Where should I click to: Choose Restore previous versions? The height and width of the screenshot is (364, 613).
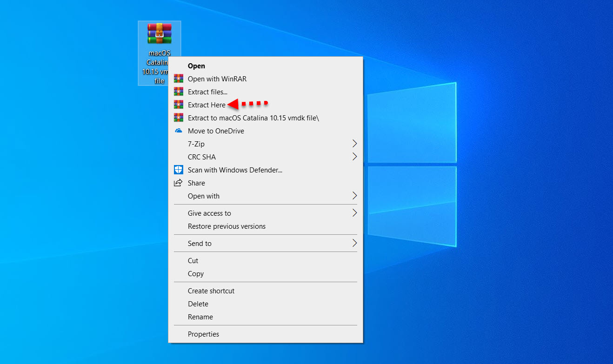click(265, 226)
